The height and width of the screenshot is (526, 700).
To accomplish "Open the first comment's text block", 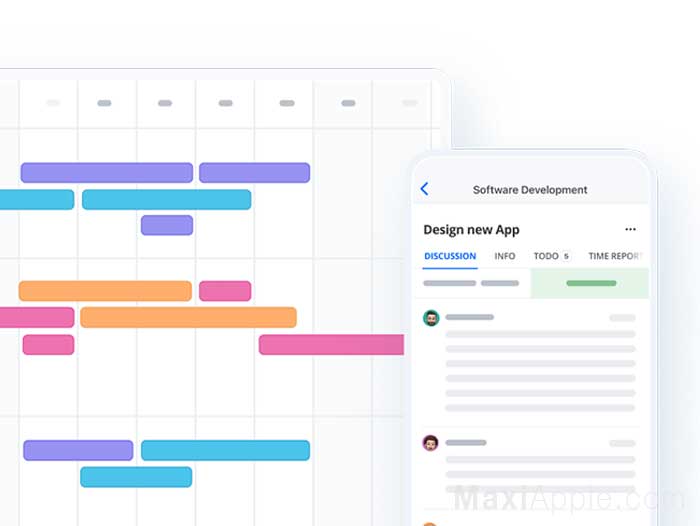I will pyautogui.click(x=540, y=371).
